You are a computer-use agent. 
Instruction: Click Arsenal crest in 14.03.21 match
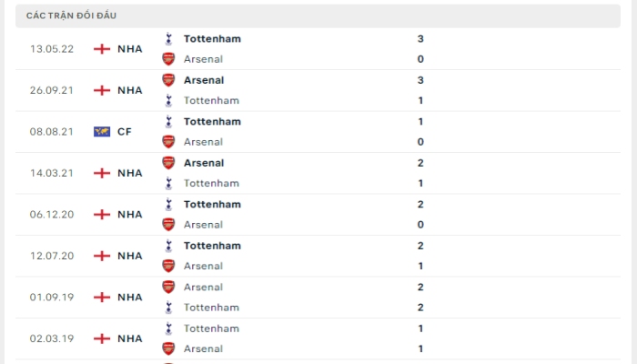tap(168, 163)
